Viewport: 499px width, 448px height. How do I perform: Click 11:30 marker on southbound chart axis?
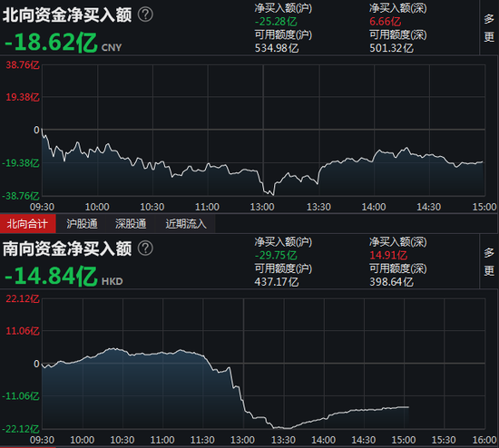(202, 440)
